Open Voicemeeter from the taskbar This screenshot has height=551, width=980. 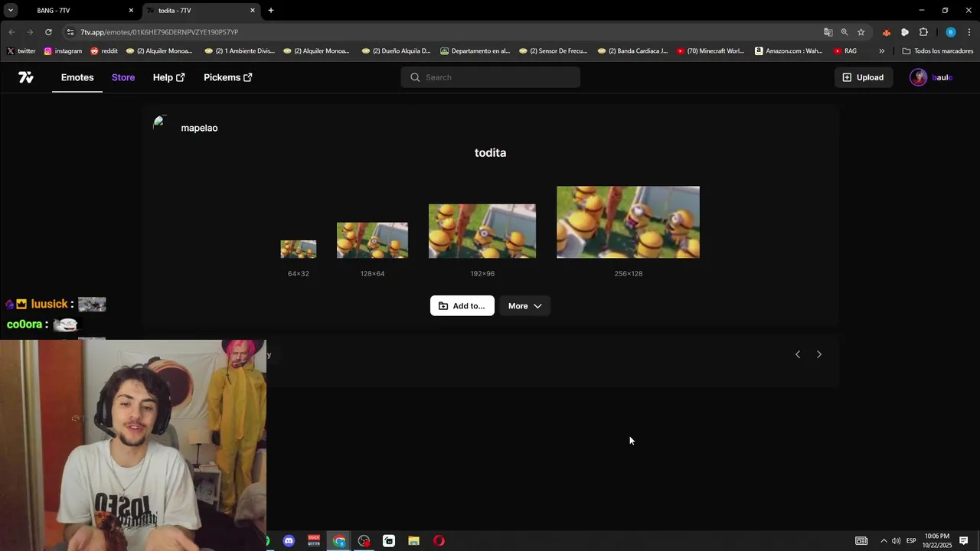[314, 541]
